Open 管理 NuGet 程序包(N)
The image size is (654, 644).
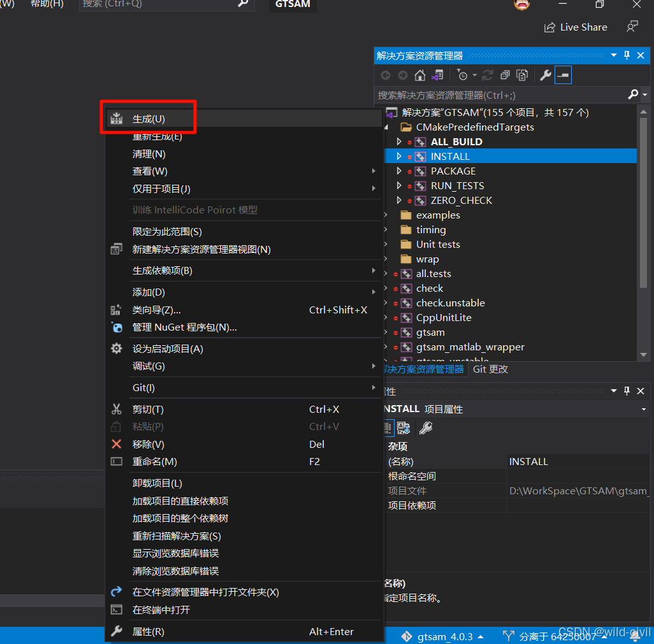click(x=243, y=327)
